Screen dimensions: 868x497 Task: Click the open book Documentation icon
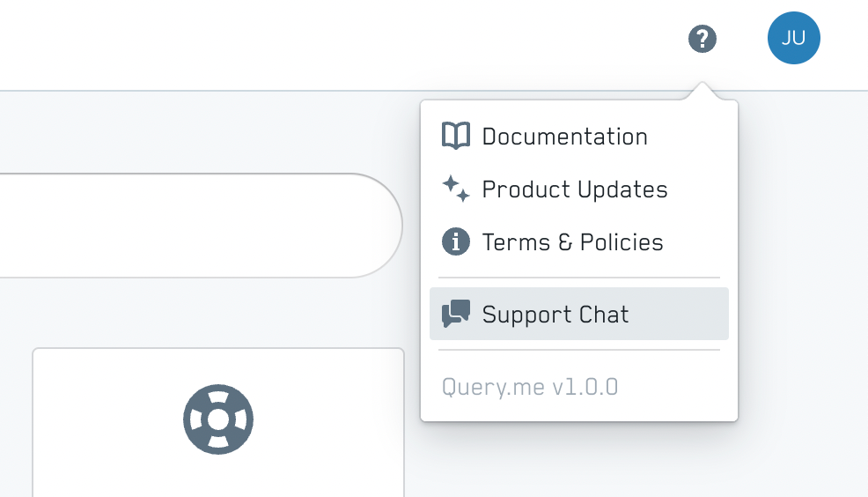[x=456, y=136]
